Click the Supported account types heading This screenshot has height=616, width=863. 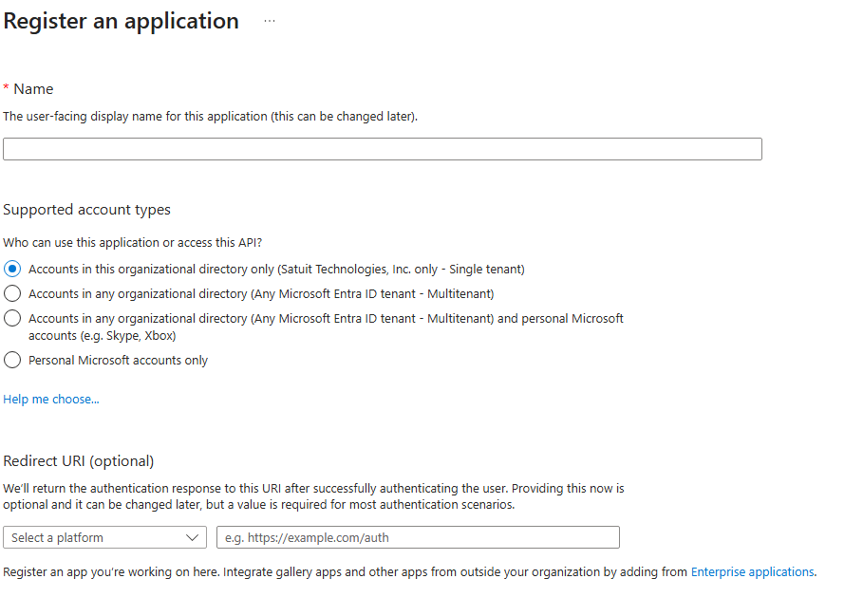[87, 210]
